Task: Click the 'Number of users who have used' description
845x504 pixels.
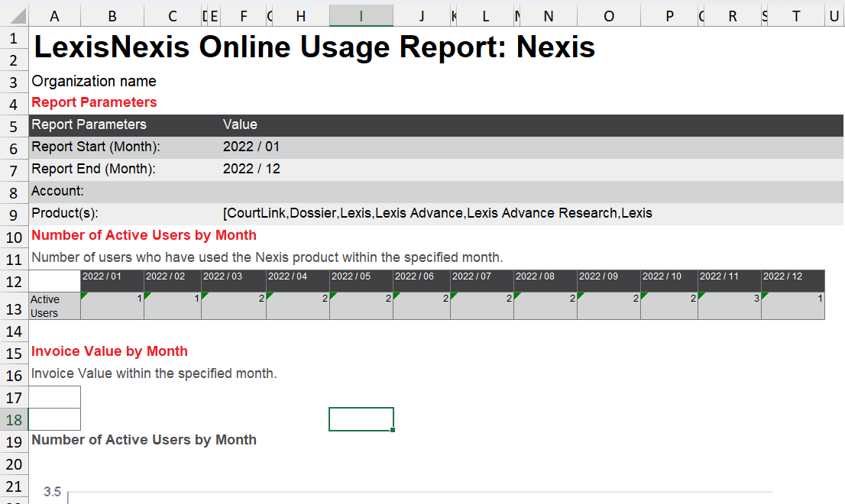Action: (x=267, y=257)
